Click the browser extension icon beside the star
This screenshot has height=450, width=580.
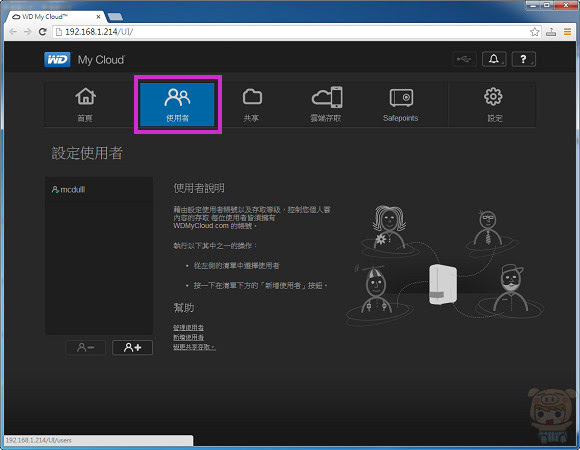click(551, 32)
